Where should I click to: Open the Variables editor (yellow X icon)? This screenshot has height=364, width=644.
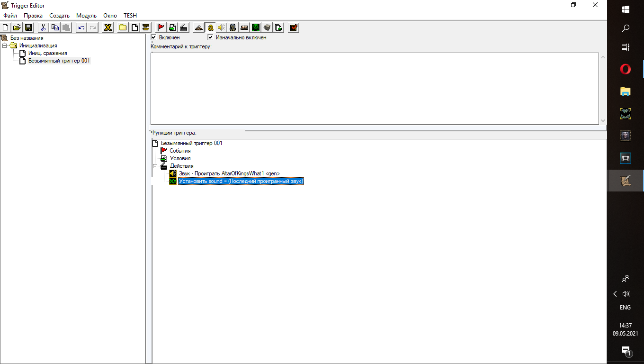[x=108, y=27]
